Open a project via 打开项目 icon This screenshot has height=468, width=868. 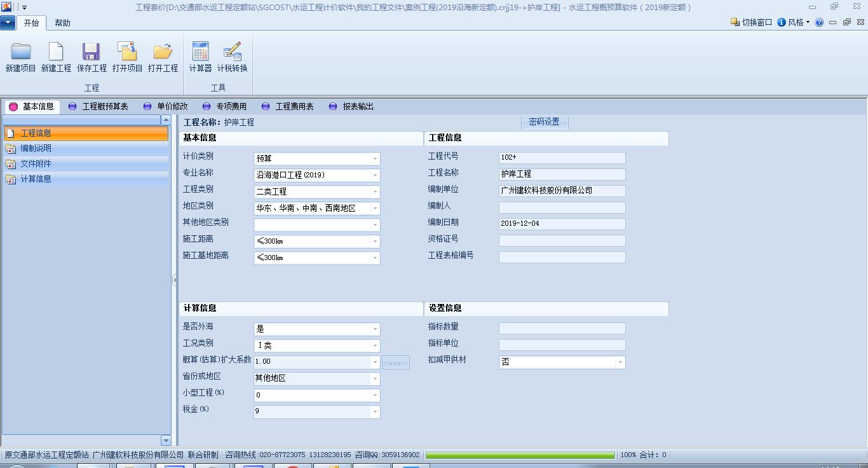(x=127, y=52)
